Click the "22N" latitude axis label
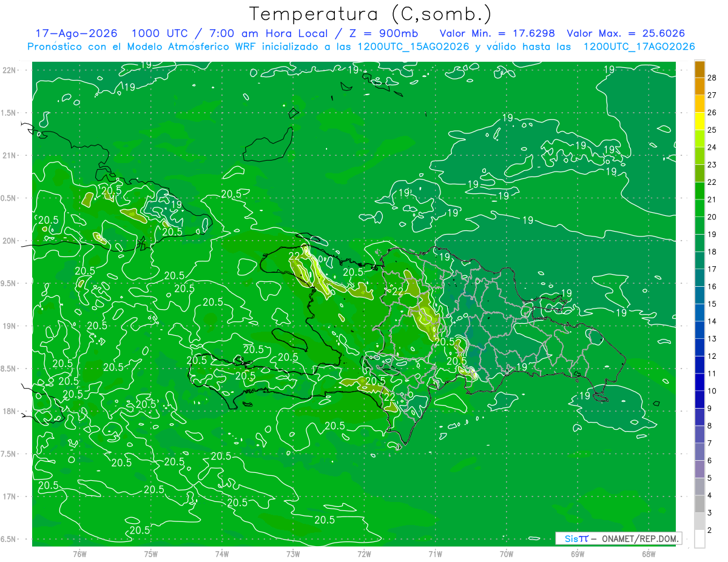Image resolution: width=728 pixels, height=562 pixels. click(10, 70)
